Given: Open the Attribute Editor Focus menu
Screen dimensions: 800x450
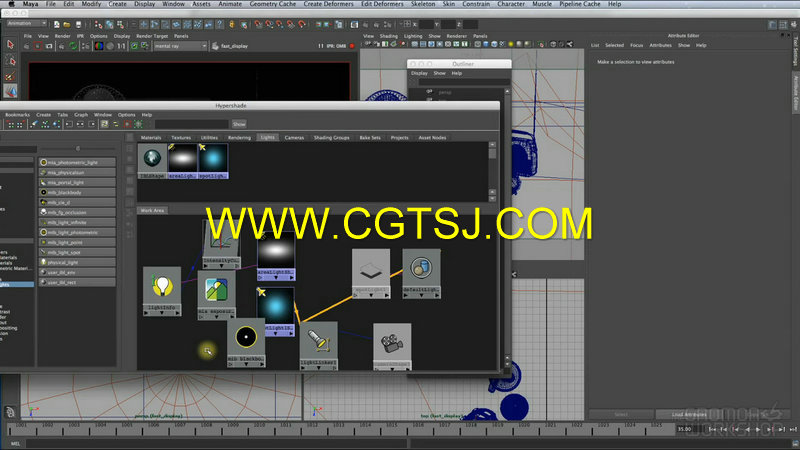Looking at the screenshot, I should (x=636, y=45).
